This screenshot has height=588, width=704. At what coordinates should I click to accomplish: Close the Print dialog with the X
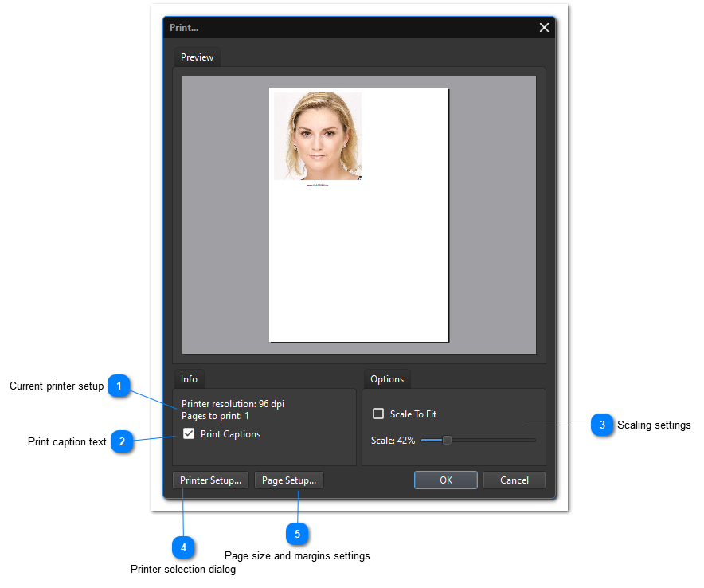pos(544,28)
